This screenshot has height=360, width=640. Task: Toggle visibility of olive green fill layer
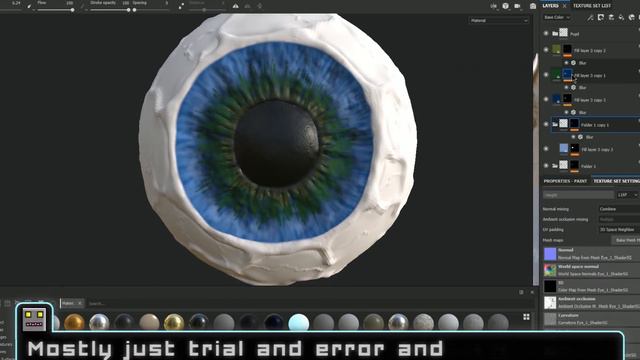tap(546, 50)
